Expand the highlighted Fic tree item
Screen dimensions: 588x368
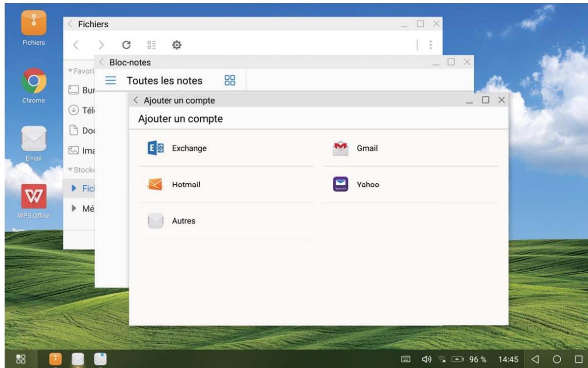pos(74,188)
